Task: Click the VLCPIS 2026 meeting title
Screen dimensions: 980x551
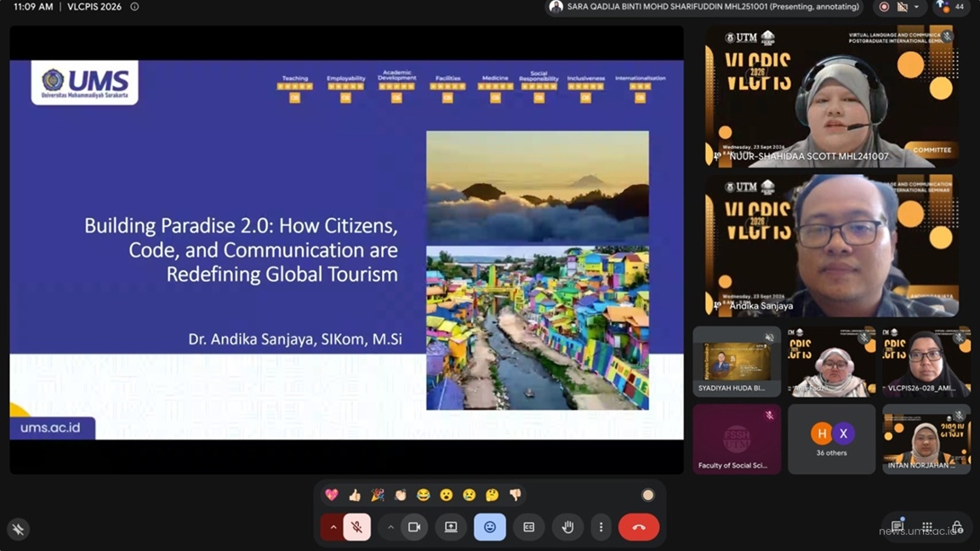Action: (94, 7)
